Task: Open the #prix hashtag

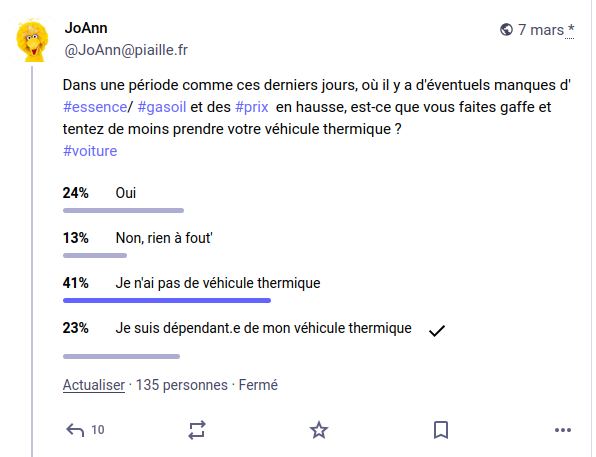Action: tap(252, 107)
